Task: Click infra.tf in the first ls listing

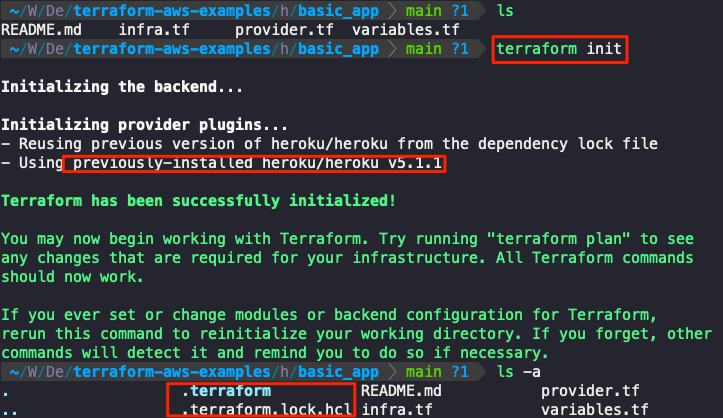Action: click(x=154, y=30)
